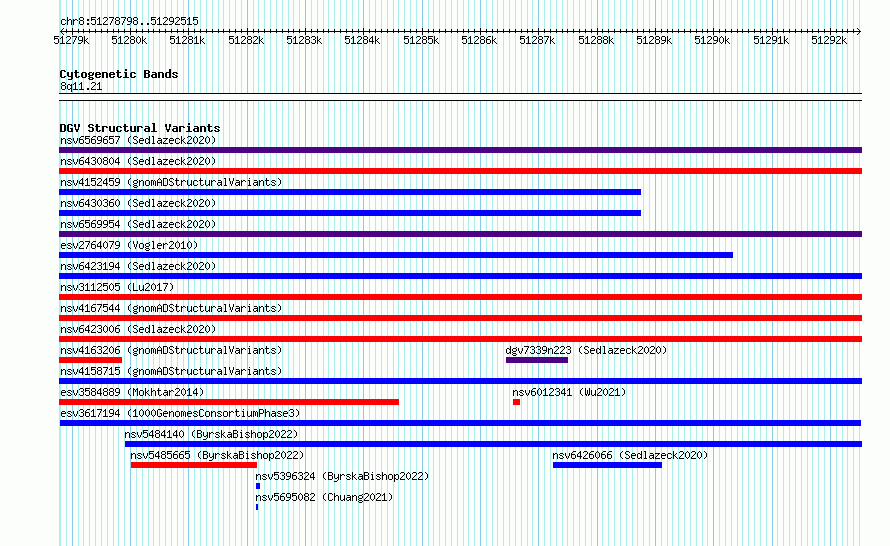
Task: Click the 51290k ruler label
Action: point(712,40)
